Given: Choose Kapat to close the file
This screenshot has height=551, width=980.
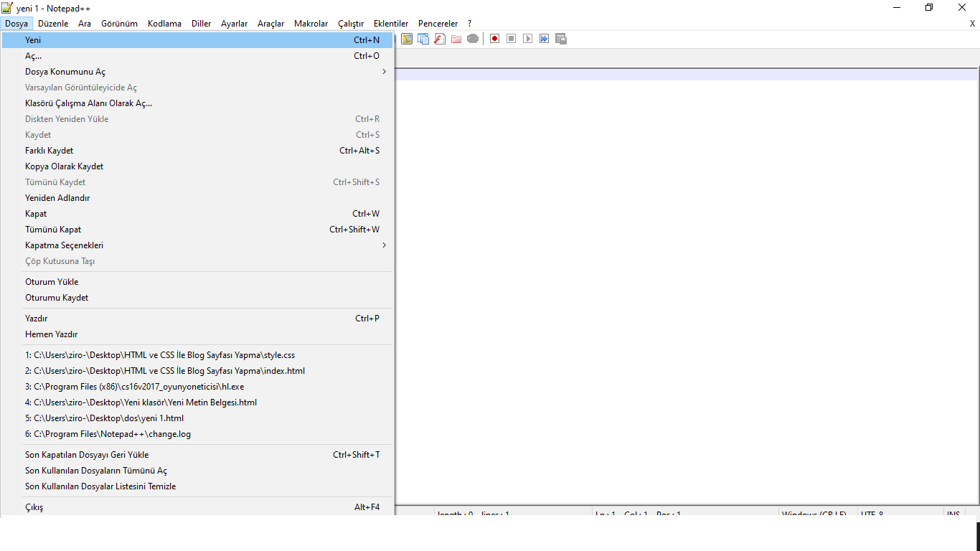Looking at the screenshot, I should click(x=197, y=214).
